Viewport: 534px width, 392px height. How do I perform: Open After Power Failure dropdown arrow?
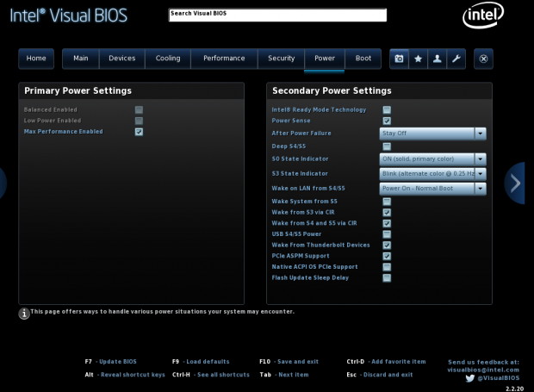(x=481, y=134)
